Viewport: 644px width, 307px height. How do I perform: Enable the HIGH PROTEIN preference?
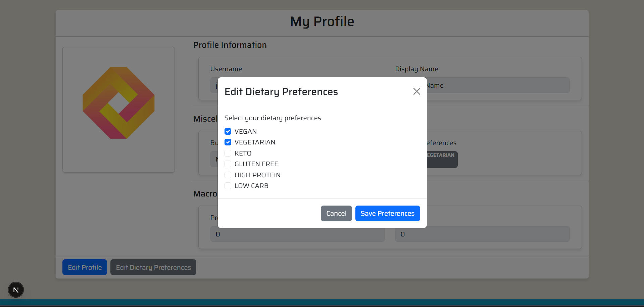228,175
